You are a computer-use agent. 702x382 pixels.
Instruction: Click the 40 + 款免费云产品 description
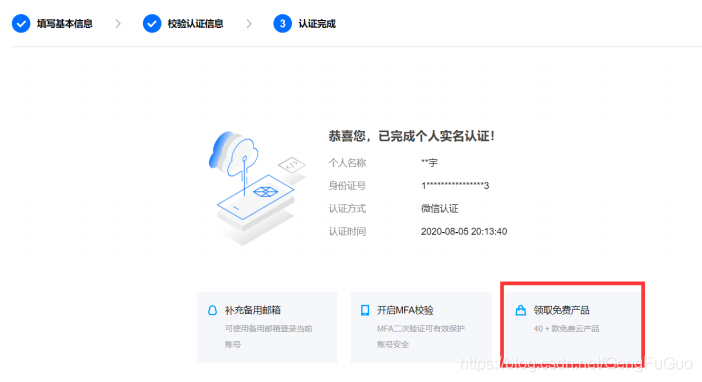(566, 329)
